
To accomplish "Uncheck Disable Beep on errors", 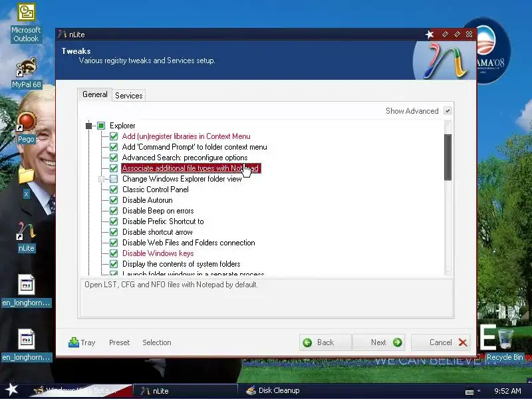I will click(x=114, y=211).
